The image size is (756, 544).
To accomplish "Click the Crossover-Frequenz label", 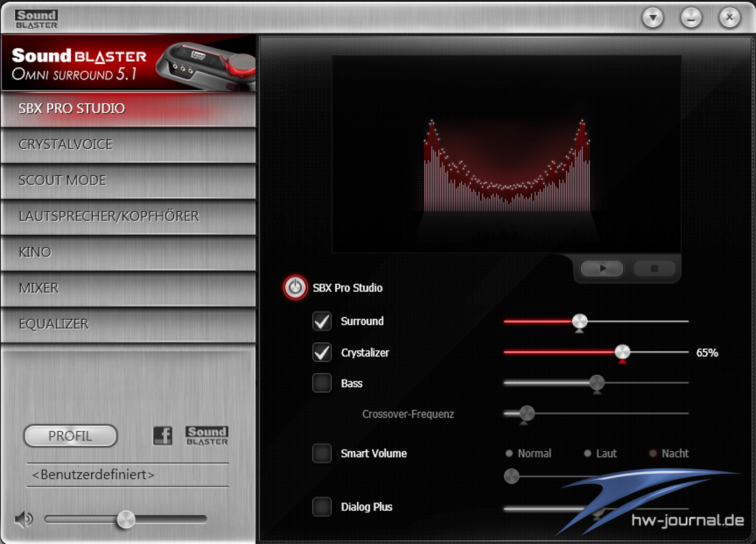I will point(408,414).
